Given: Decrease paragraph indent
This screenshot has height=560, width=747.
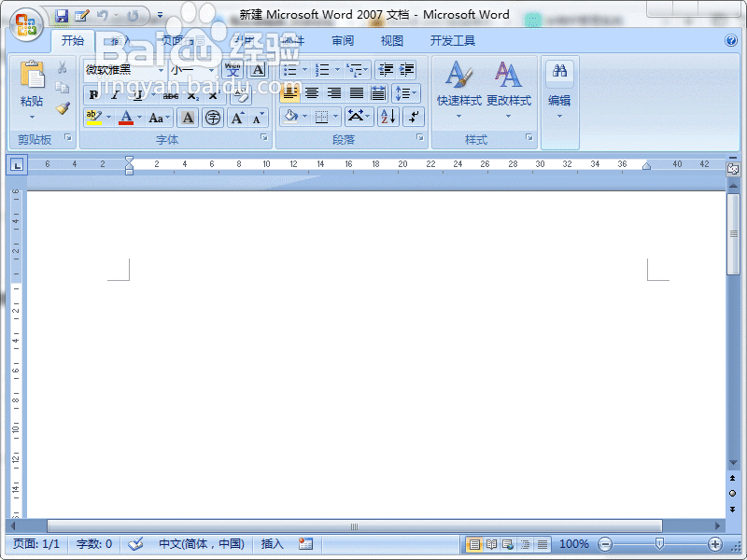Looking at the screenshot, I should tap(386, 70).
